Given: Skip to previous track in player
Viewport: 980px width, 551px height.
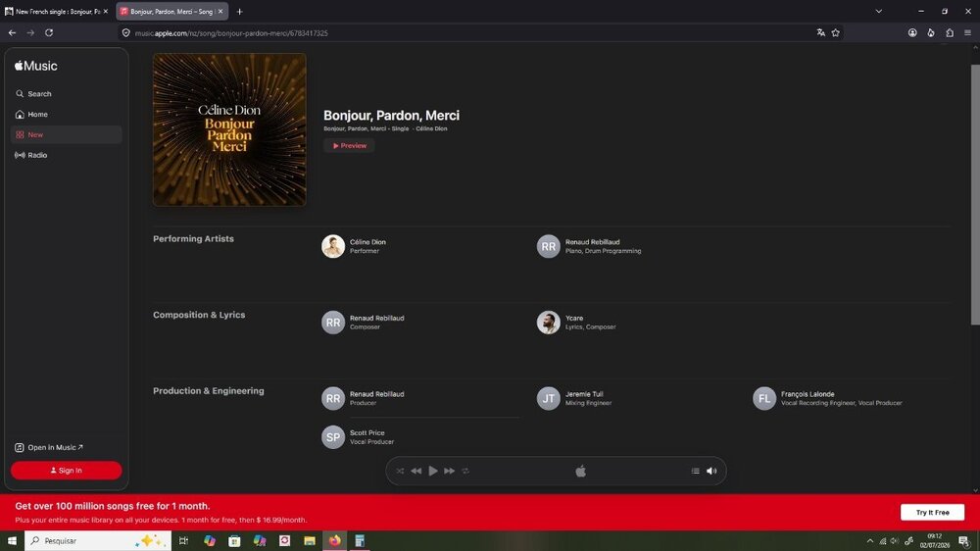Looking at the screenshot, I should pyautogui.click(x=416, y=471).
